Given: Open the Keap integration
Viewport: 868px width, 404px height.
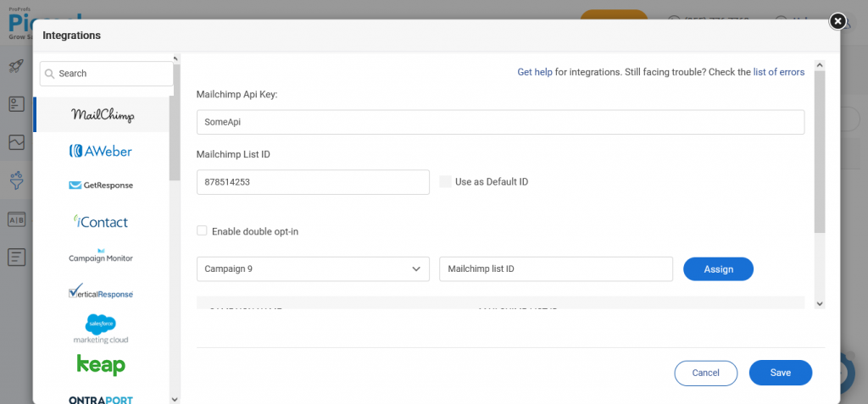Looking at the screenshot, I should click(101, 365).
